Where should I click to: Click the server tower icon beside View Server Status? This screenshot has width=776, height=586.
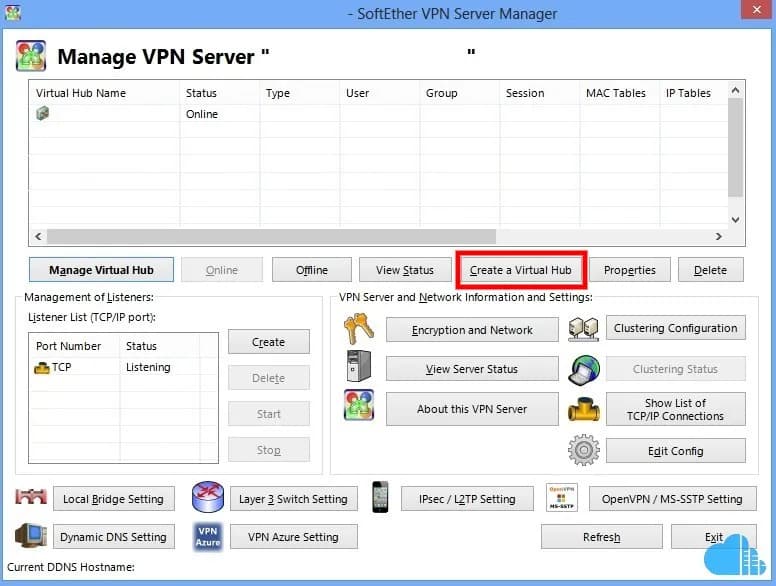359,366
